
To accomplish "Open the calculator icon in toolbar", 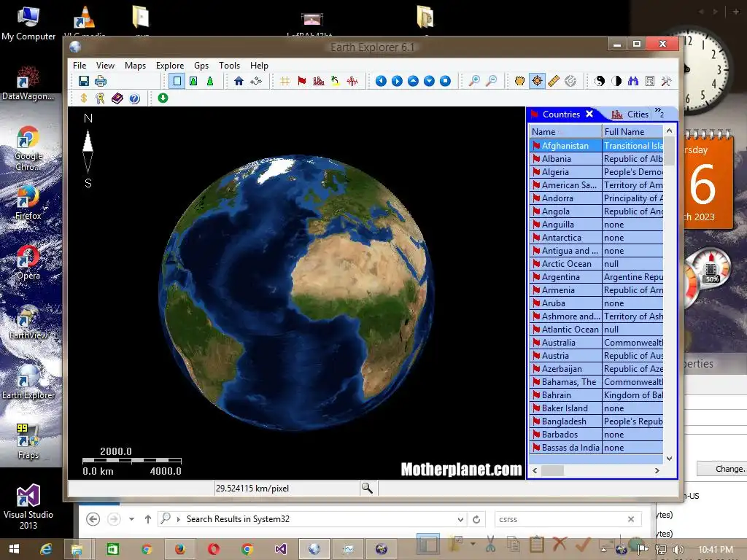I will [649, 81].
